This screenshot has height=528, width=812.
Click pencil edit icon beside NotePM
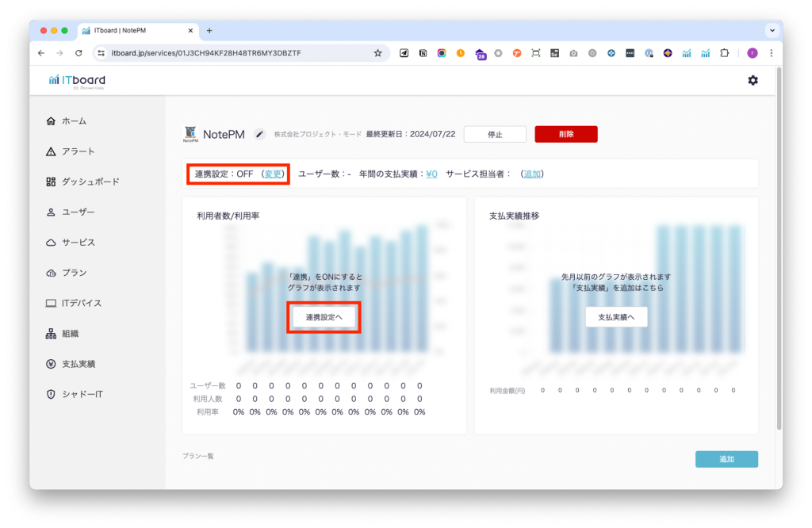[259, 134]
